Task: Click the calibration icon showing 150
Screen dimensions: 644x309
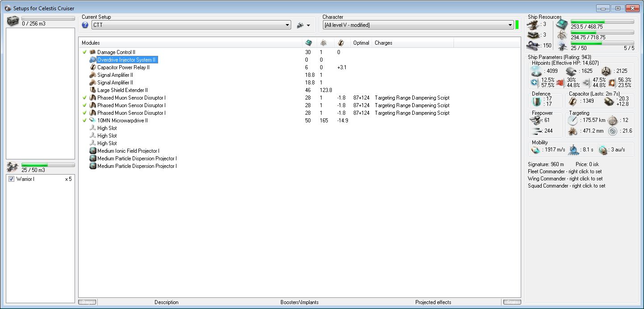Action: coord(533,45)
